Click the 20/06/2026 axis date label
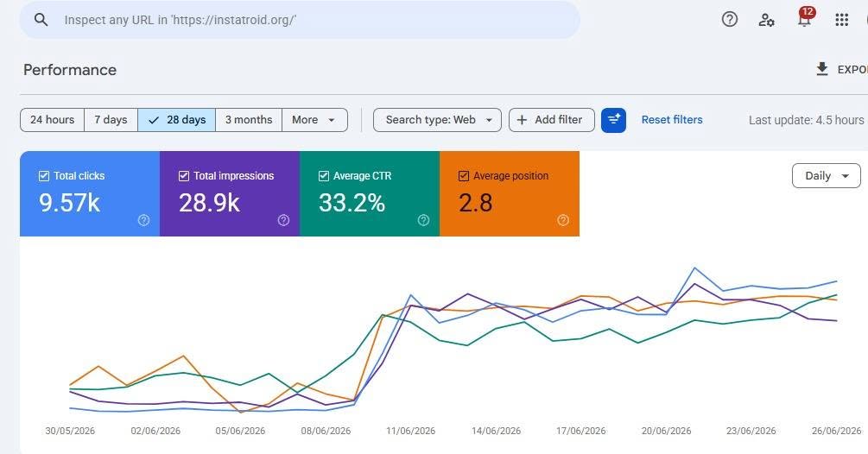868x454 pixels. 666,431
